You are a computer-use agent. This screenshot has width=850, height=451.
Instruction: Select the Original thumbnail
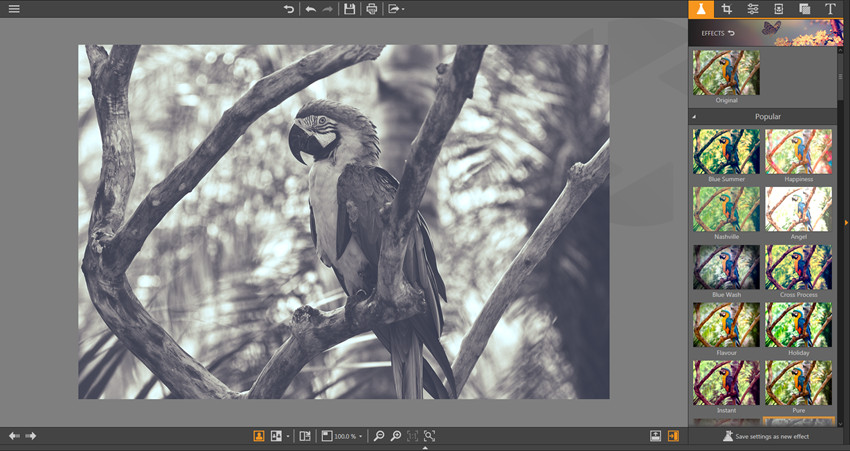pyautogui.click(x=726, y=73)
